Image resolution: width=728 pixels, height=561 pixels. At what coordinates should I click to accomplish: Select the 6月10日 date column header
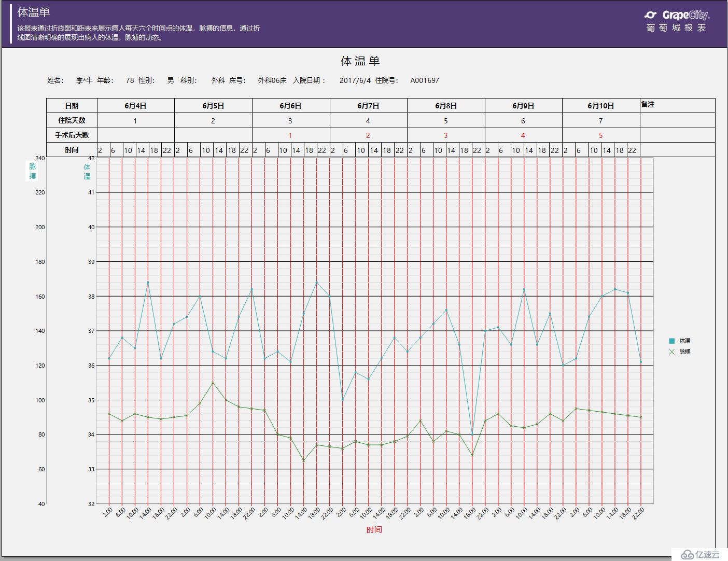point(601,106)
